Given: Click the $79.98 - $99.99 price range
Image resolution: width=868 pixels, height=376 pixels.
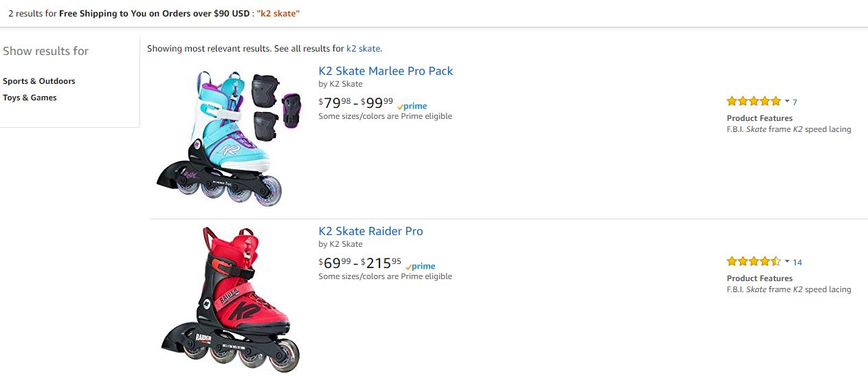Looking at the screenshot, I should pyautogui.click(x=356, y=103).
